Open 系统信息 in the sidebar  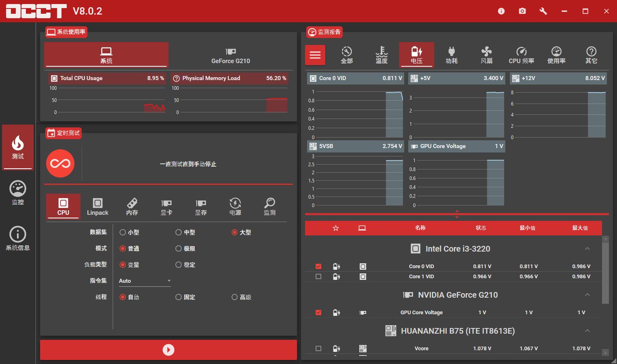click(18, 238)
